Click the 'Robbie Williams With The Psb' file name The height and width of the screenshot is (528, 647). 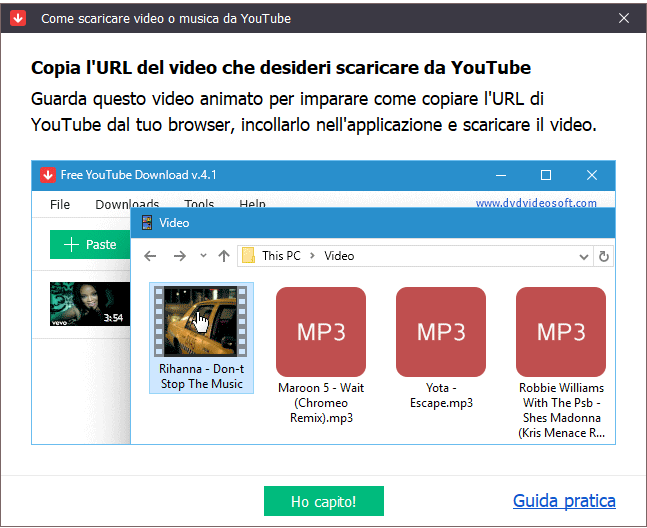[561, 410]
